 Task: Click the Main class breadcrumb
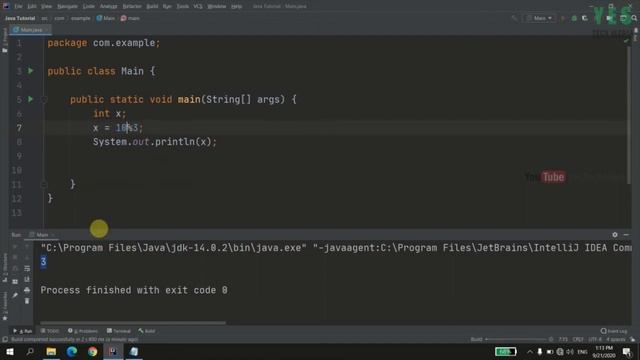[106, 18]
